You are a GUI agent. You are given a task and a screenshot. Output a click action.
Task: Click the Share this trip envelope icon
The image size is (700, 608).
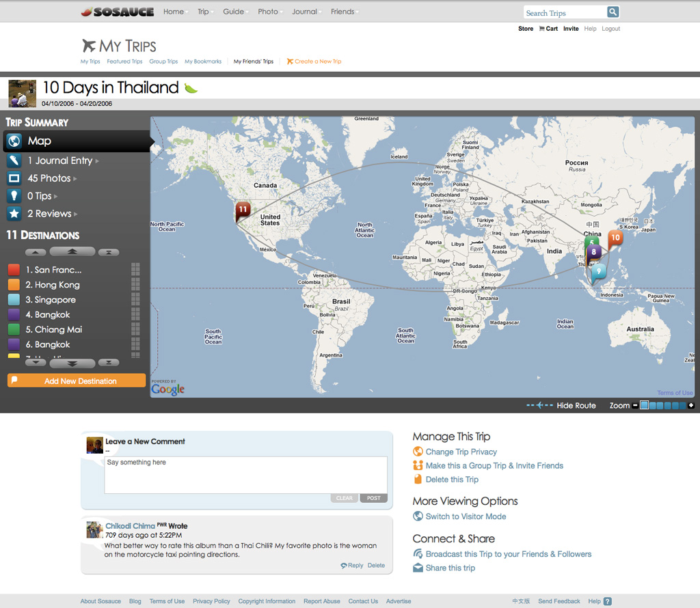click(418, 568)
